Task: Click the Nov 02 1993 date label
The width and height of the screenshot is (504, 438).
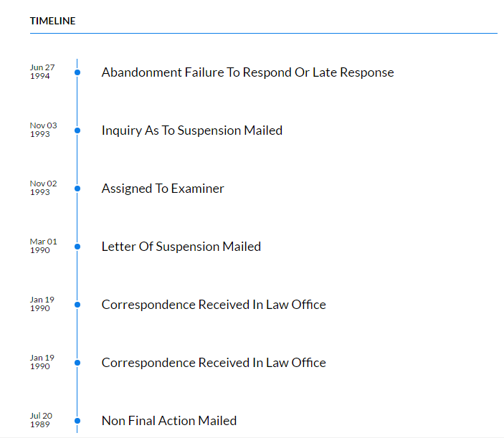Action: pyautogui.click(x=44, y=188)
